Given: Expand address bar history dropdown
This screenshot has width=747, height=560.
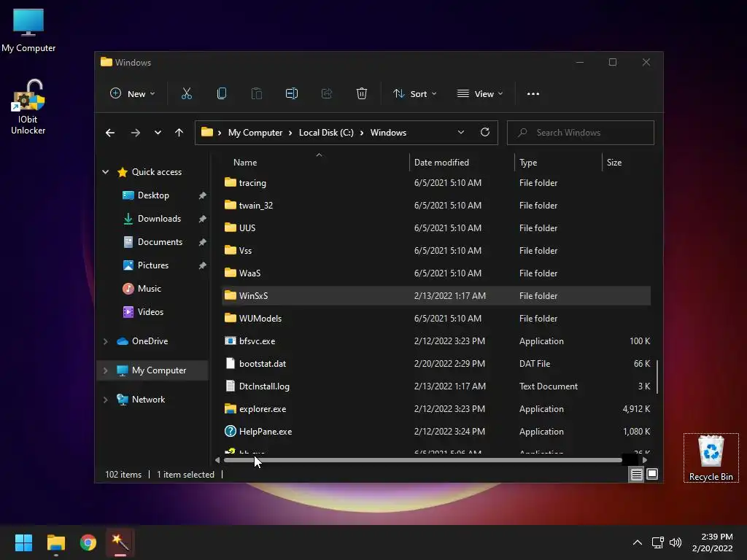Looking at the screenshot, I should 461,133.
